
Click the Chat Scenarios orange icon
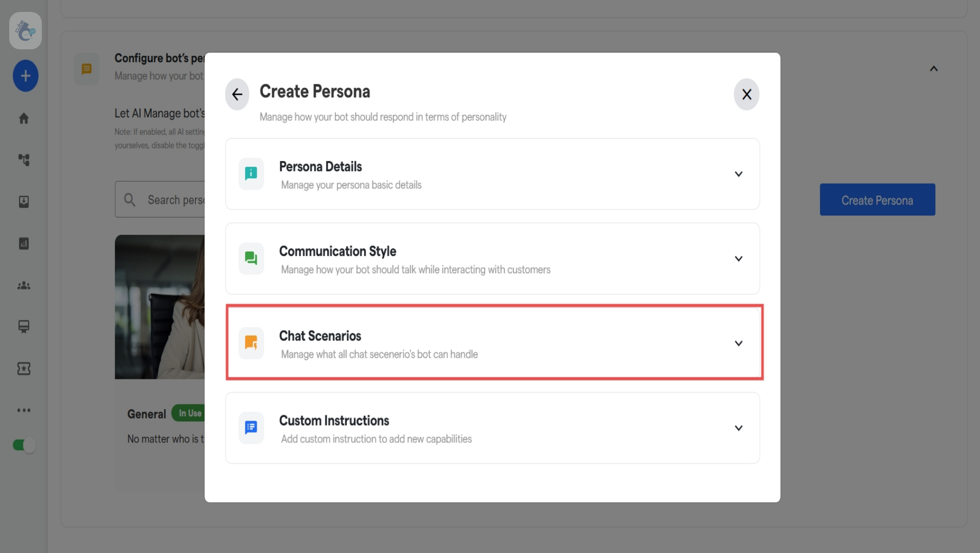(251, 343)
